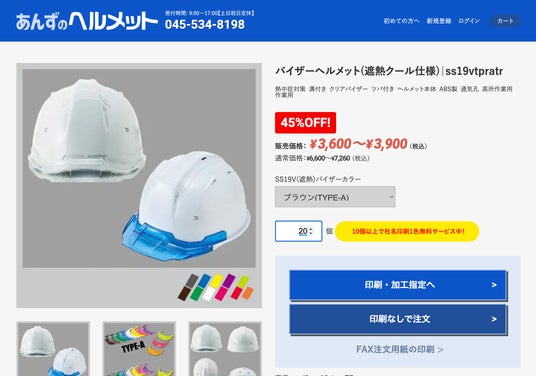Click the quantity input field showing 20
Screen dimensions: 536x376
pos(298,231)
